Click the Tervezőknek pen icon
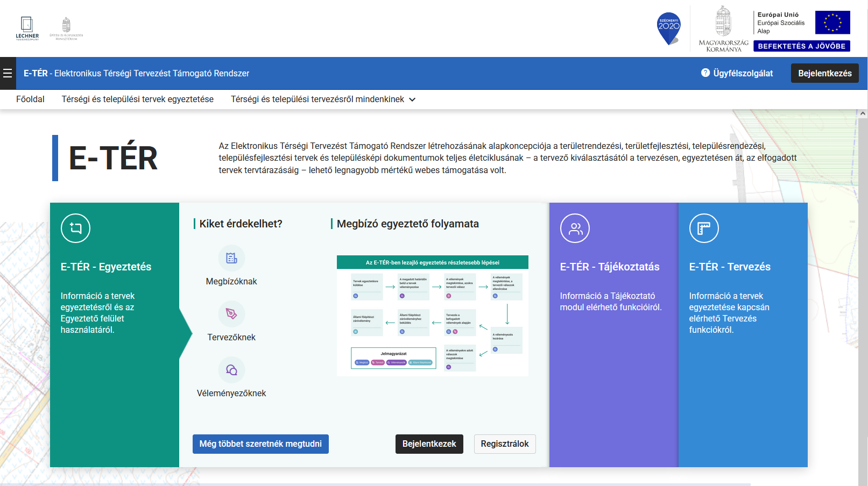Screen dimensions: 868x486 231,314
